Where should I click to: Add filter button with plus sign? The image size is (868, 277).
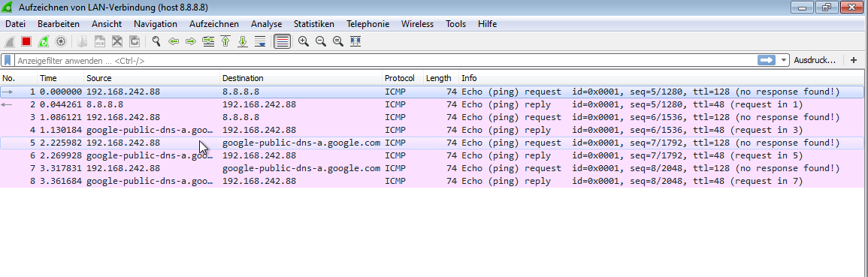pos(853,60)
